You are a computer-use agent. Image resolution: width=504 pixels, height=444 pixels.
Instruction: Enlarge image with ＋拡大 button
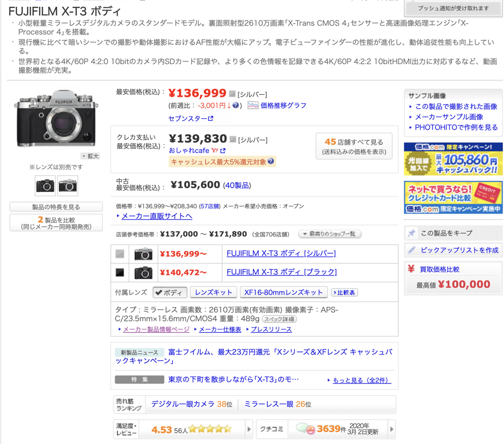tap(90, 156)
